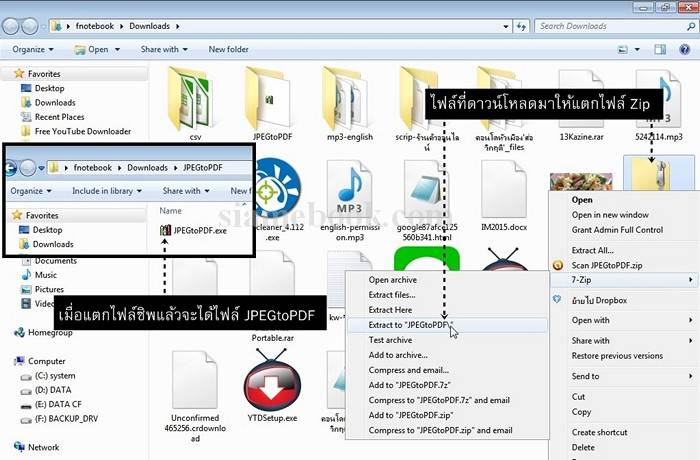Choose Add to archive...
Screen dimensions: 700x460
447,355
